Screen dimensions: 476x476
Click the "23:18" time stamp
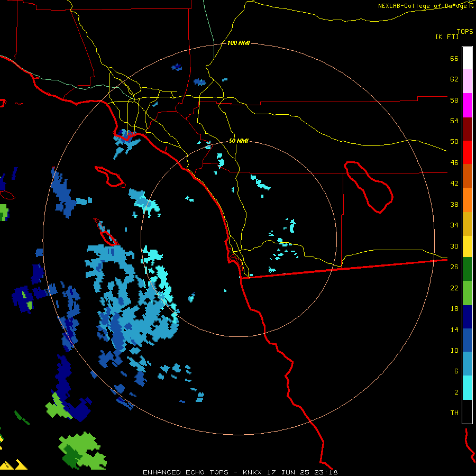(x=326, y=472)
